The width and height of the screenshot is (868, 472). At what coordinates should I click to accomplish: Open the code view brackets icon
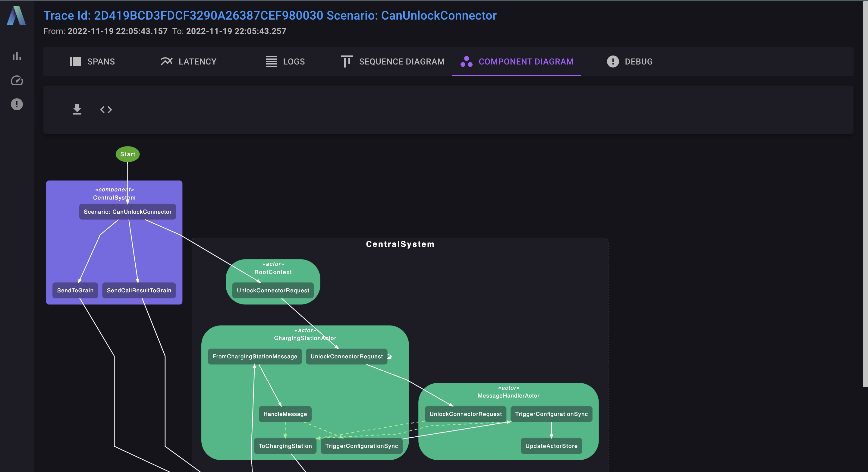tap(106, 109)
